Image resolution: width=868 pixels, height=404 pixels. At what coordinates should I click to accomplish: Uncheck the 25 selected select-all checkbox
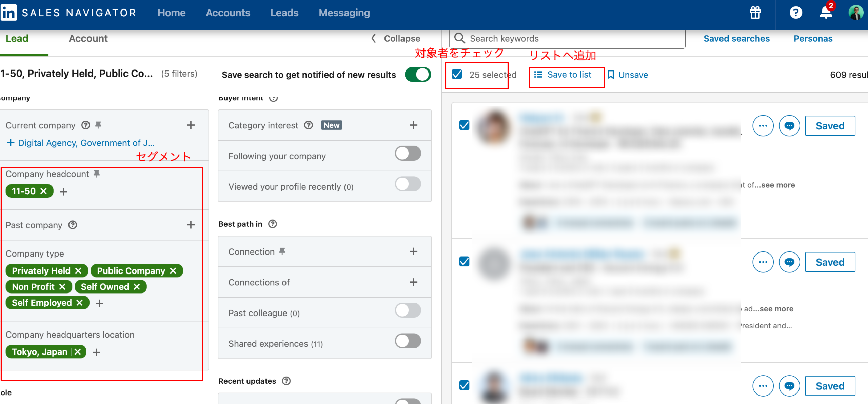pos(457,74)
